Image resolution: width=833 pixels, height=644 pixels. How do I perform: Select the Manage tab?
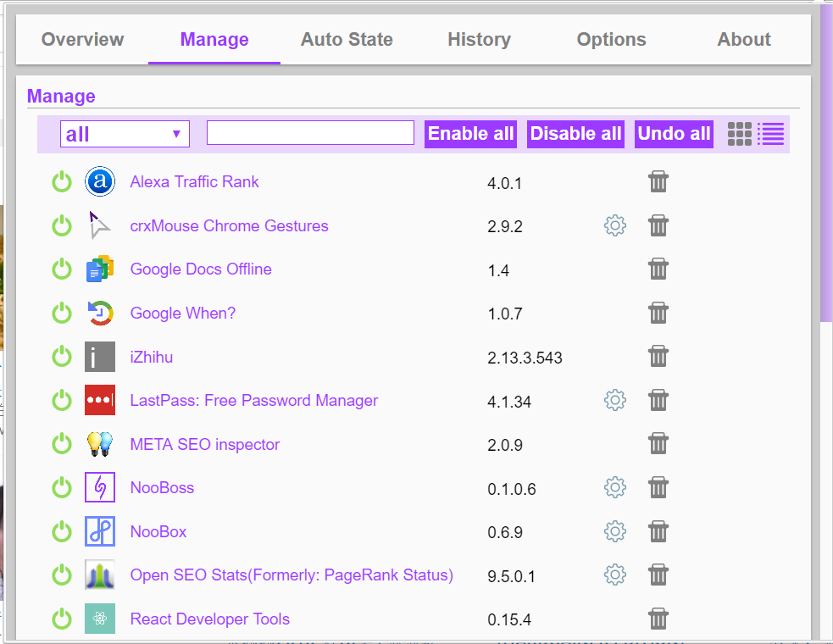(x=214, y=39)
